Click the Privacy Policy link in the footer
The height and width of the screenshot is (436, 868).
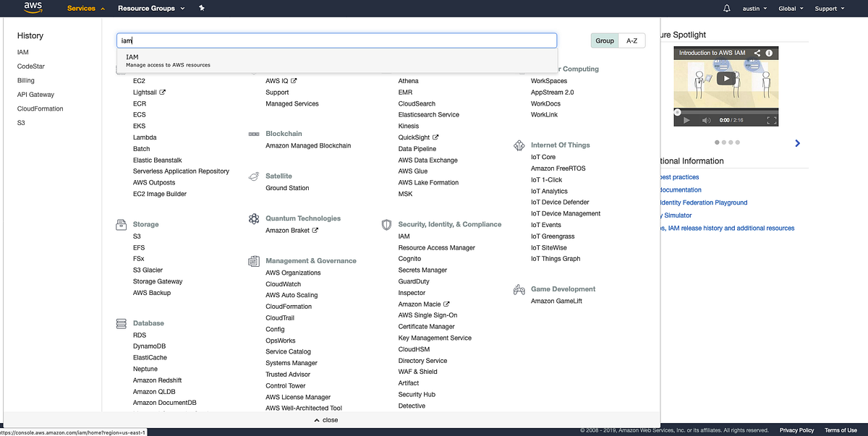pos(796,430)
